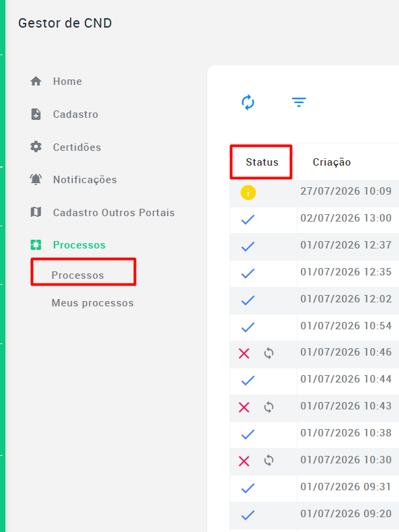Image resolution: width=399 pixels, height=532 pixels.
Task: Click the blue refresh icon above the table
Action: [248, 102]
